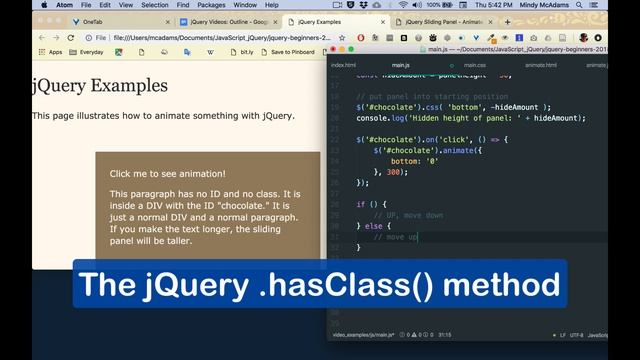Switch to jQuery Sliding Panel tab

444,22
